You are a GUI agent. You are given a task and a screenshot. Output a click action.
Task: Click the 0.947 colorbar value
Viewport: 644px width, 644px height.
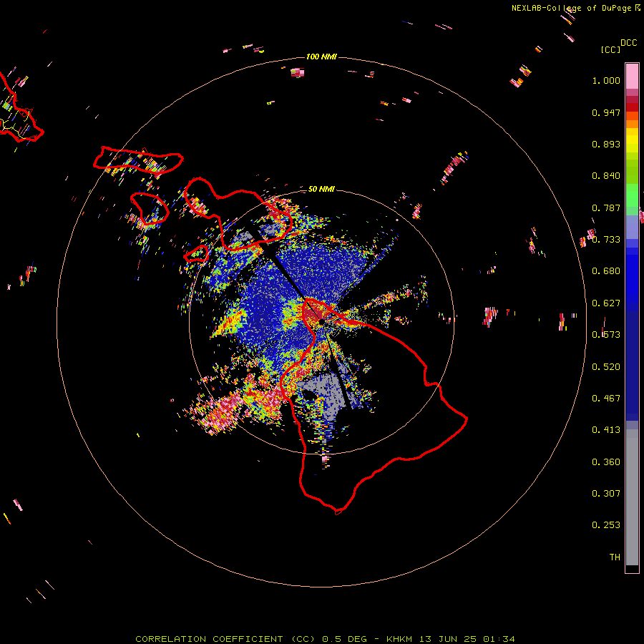tap(606, 112)
